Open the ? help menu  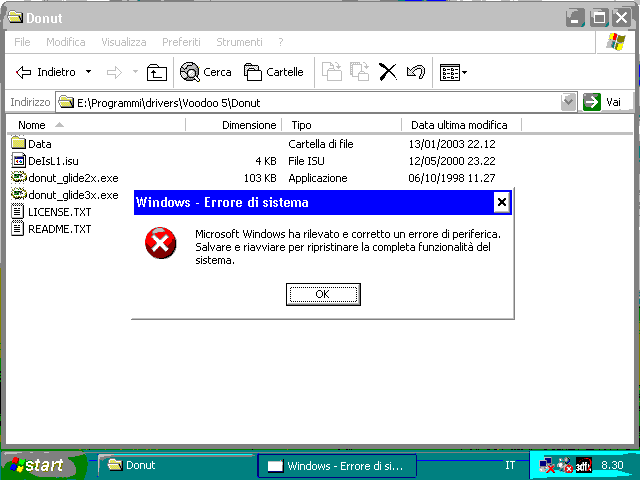[281, 42]
